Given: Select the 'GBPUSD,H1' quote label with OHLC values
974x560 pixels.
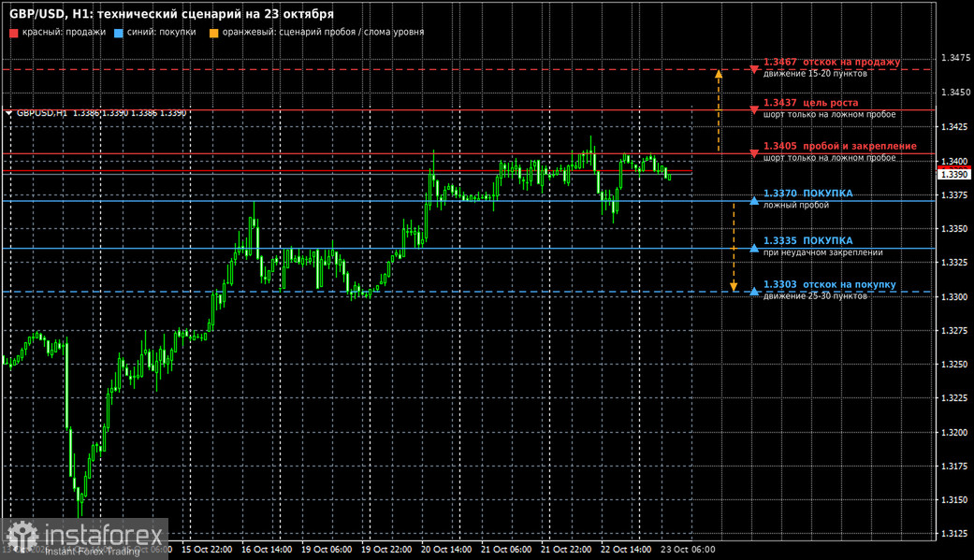Looking at the screenshot, I should [x=101, y=113].
